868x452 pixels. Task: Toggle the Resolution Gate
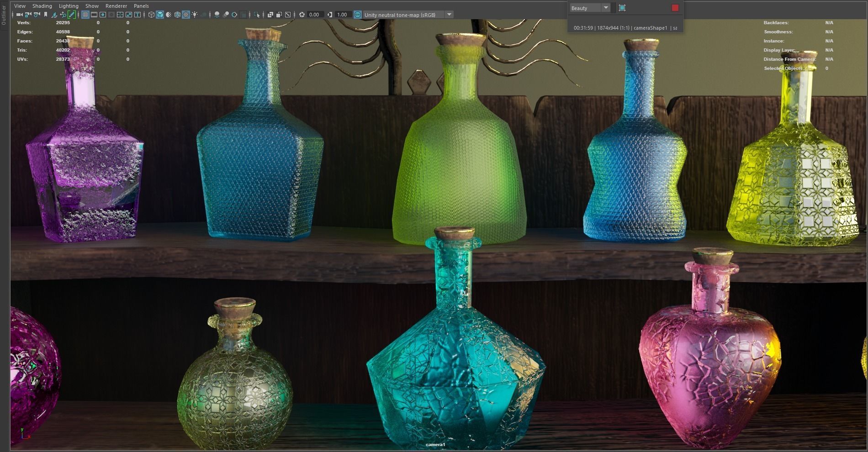click(x=103, y=14)
